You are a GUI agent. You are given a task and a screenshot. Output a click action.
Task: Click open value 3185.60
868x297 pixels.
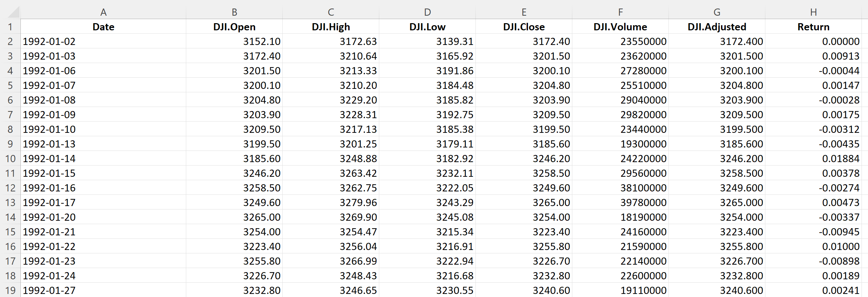pos(234,158)
